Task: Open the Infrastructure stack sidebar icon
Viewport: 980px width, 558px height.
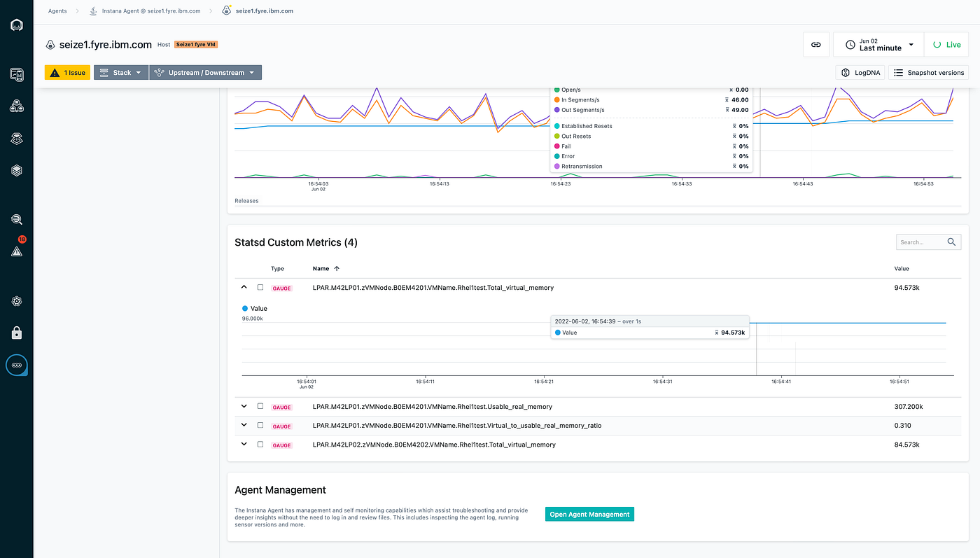Action: coord(17,170)
